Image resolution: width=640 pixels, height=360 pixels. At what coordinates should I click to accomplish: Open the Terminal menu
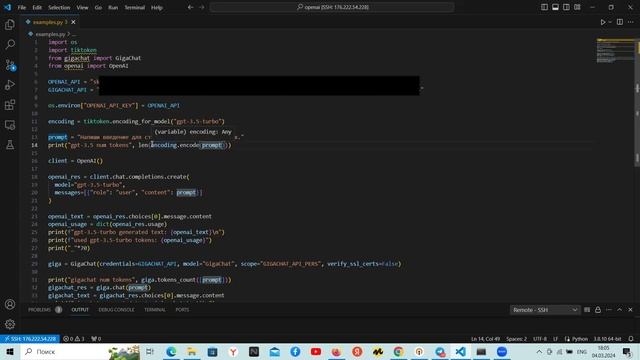[x=134, y=7]
